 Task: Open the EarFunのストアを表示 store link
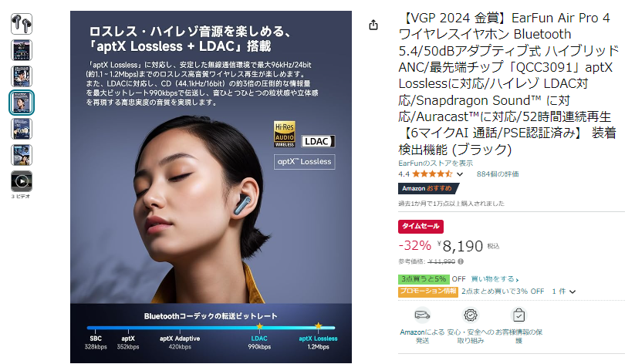[x=435, y=163]
